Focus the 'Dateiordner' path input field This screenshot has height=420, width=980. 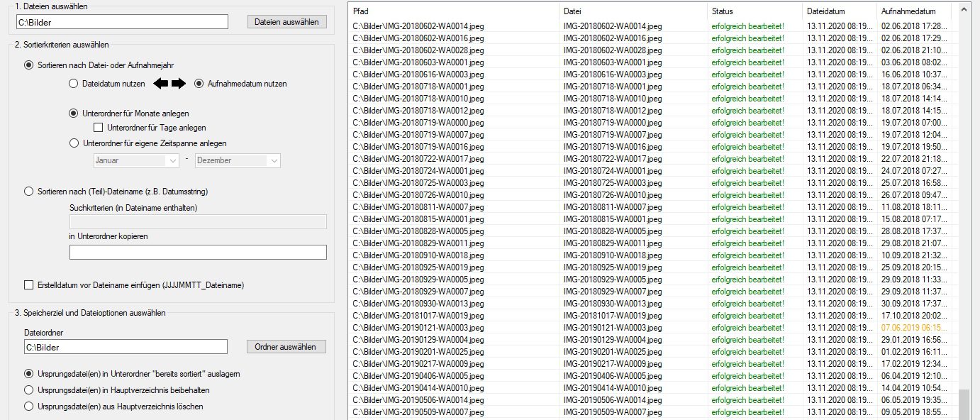coord(126,347)
